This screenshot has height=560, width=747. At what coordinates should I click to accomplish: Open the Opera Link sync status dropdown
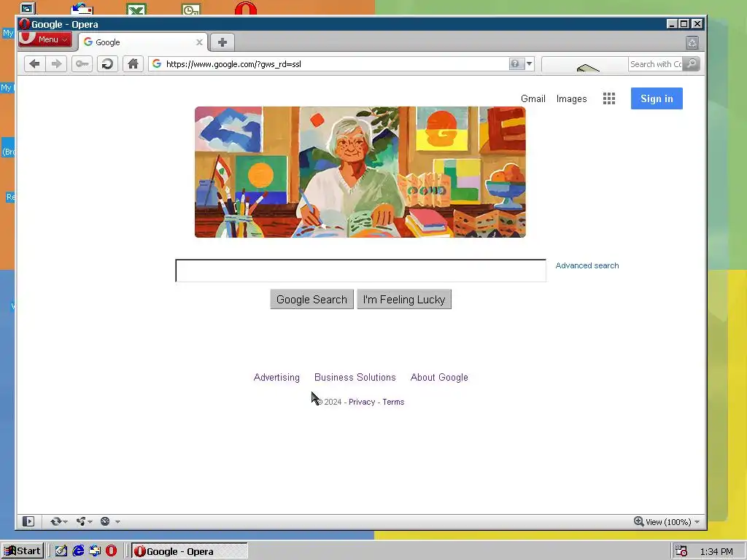pos(58,521)
